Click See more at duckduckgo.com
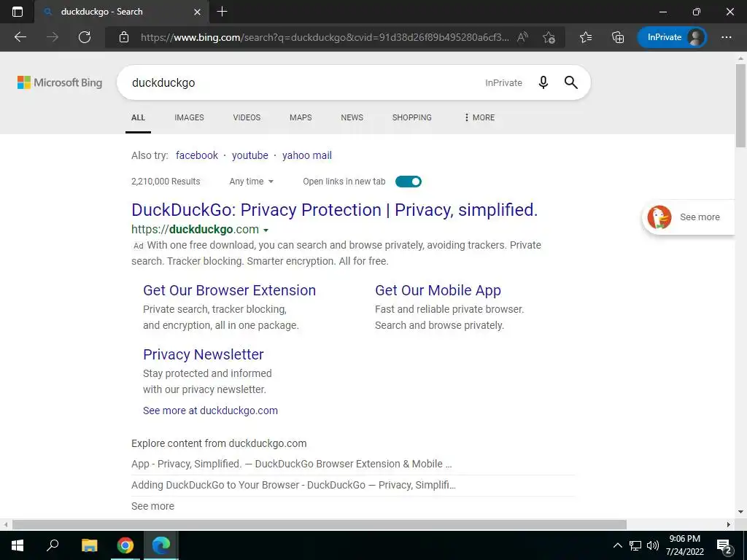Screen dimensions: 747x560 tap(210, 411)
